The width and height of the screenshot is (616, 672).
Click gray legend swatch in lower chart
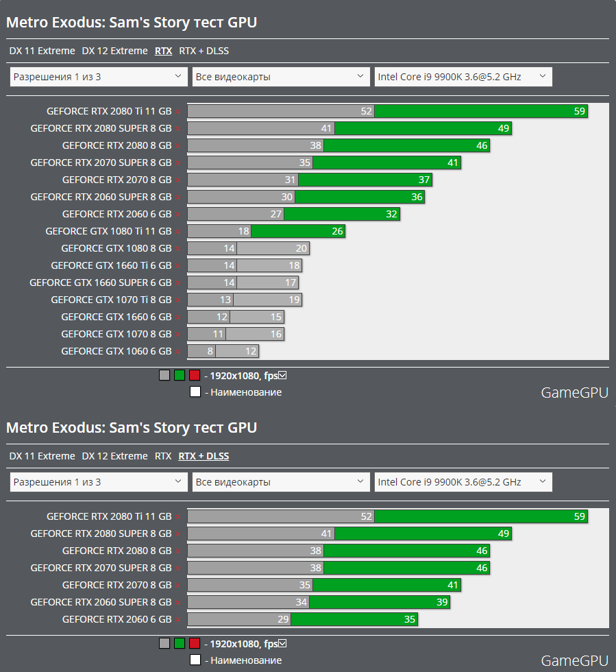[x=164, y=643]
